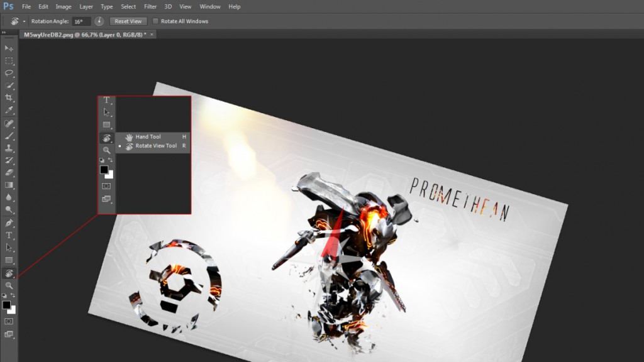Select the Move tool
Image resolution: width=644 pixels, height=362 pixels.
click(9, 48)
